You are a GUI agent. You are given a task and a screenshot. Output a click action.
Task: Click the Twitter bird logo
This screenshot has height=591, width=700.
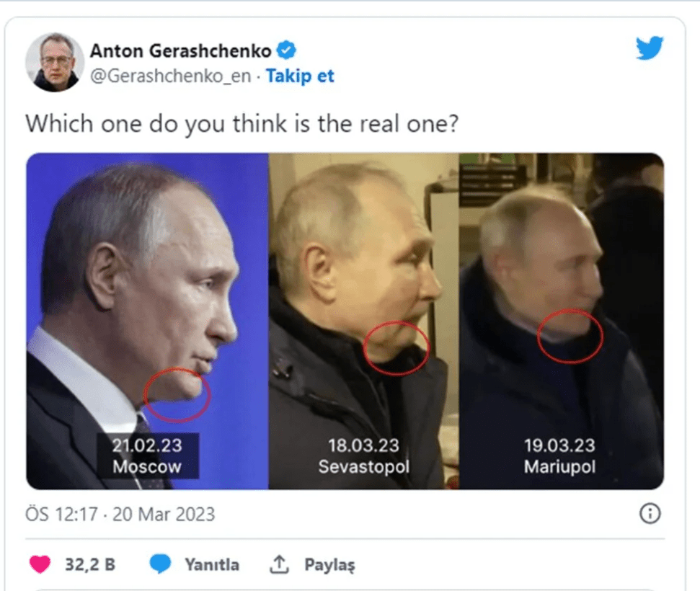click(x=650, y=48)
